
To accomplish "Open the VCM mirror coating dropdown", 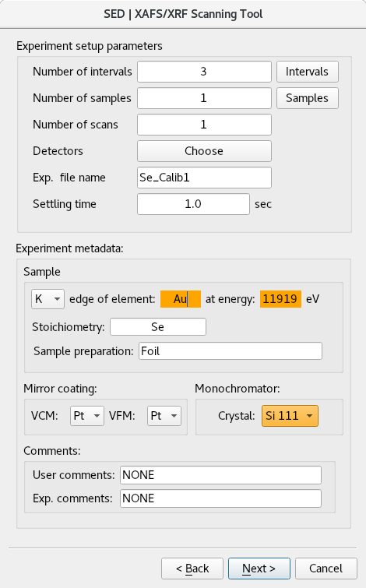I will point(87,416).
